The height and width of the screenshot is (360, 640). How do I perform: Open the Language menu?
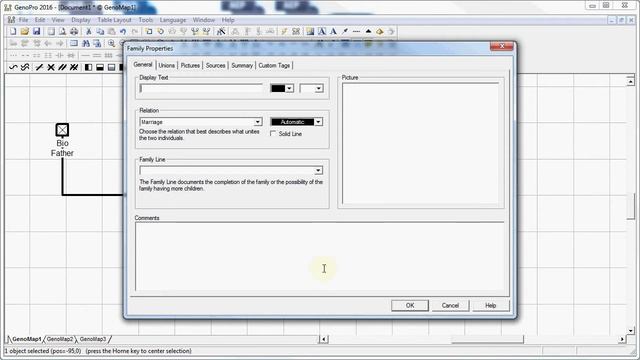(173, 20)
